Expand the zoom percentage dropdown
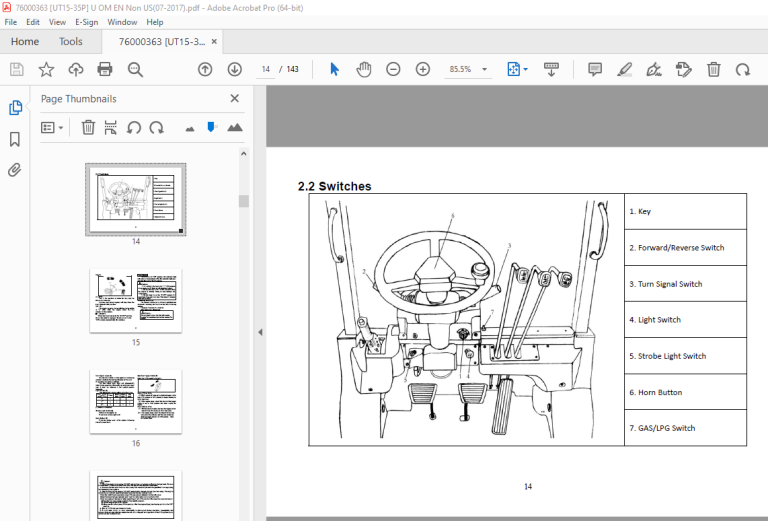768x521 pixels. pos(484,70)
